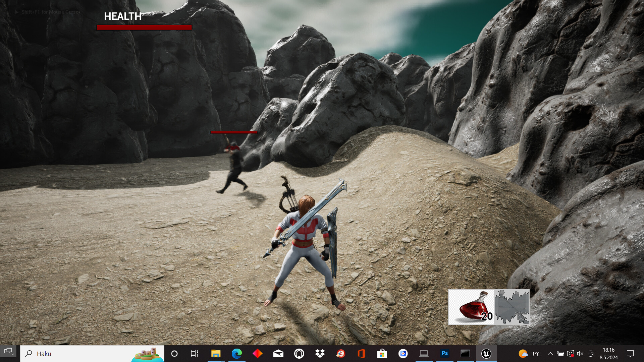Click the red HEALTH bar

(144, 27)
